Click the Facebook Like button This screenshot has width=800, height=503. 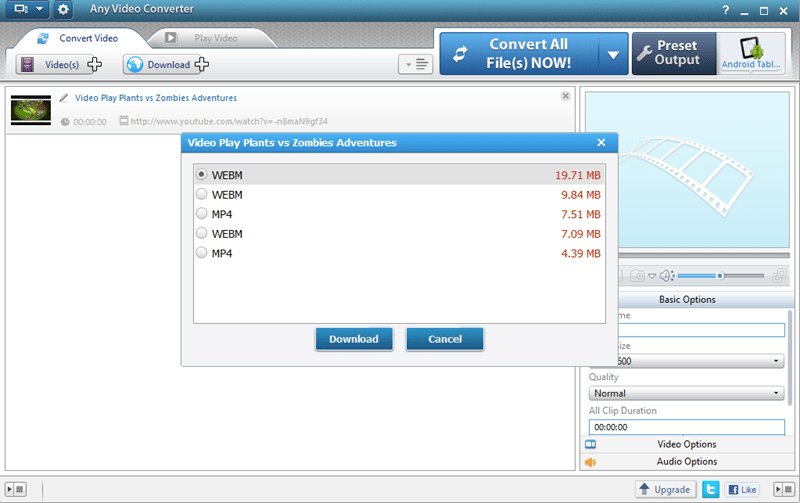(x=742, y=490)
